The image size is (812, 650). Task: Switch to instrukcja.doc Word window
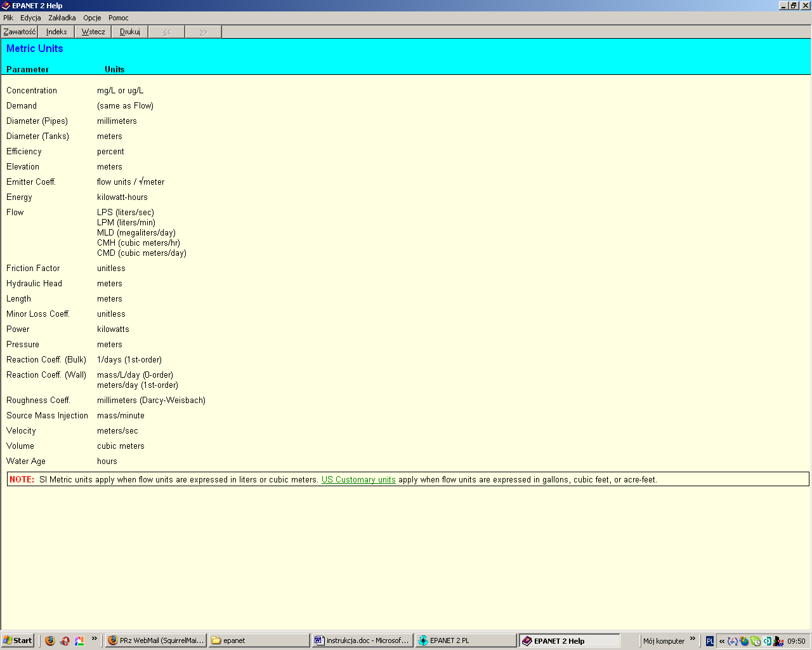click(x=362, y=640)
